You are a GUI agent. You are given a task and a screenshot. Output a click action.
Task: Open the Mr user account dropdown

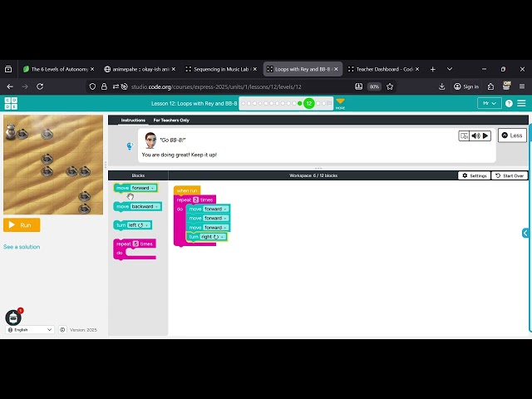click(490, 103)
